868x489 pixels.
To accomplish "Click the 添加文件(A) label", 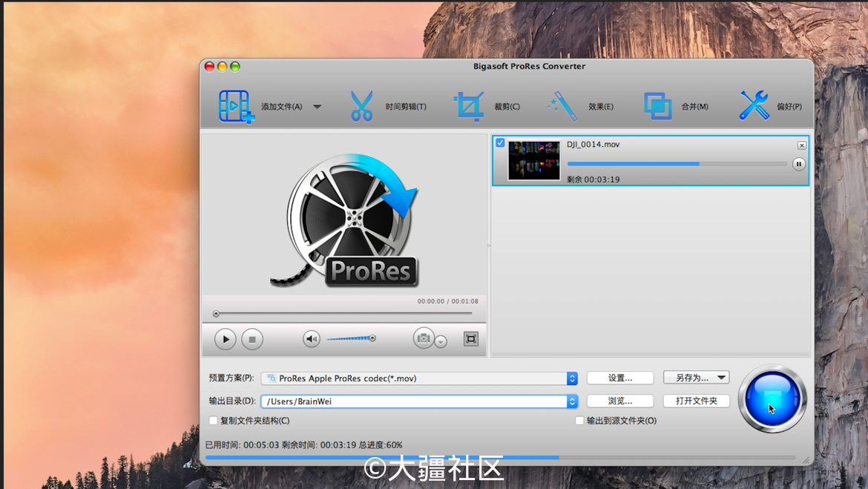I will click(x=281, y=107).
